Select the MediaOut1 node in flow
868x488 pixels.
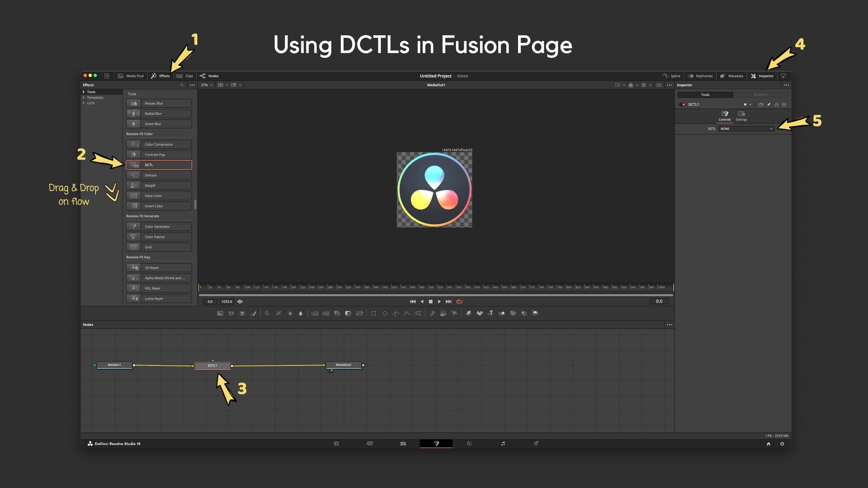(x=344, y=365)
